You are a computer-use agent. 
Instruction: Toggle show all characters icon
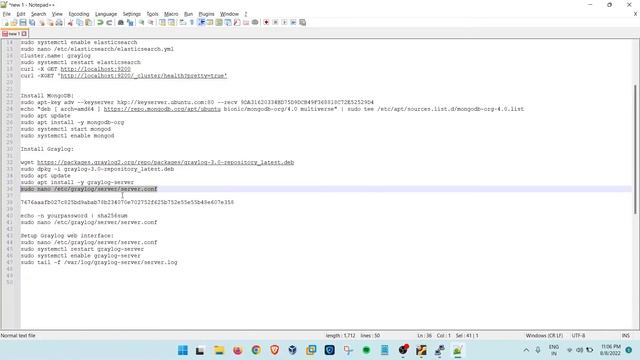pyautogui.click(x=191, y=22)
